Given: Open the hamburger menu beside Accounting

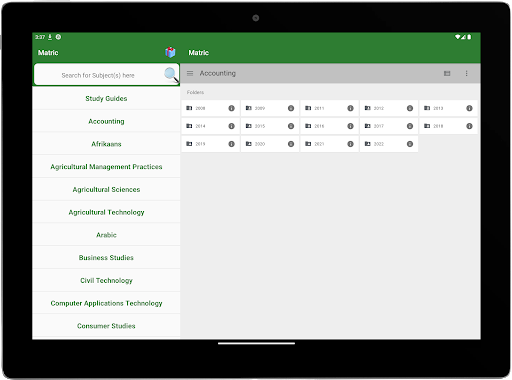Looking at the screenshot, I should point(190,73).
